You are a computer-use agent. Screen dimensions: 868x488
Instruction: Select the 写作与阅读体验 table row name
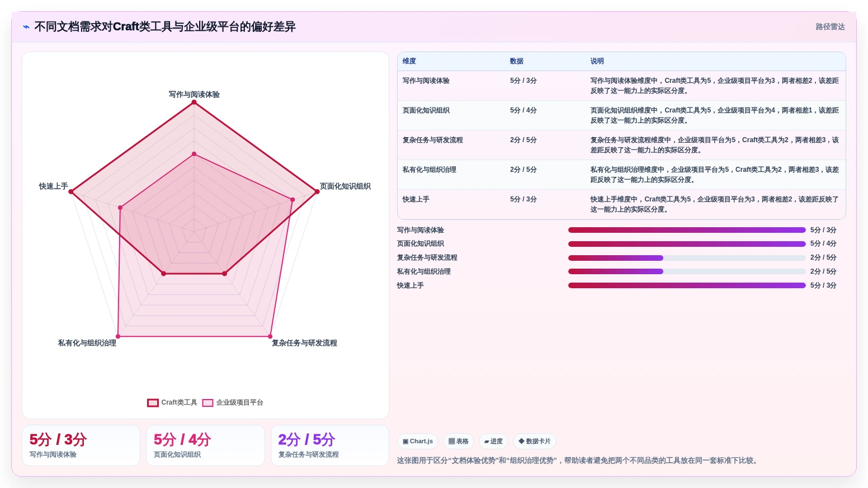(x=426, y=81)
